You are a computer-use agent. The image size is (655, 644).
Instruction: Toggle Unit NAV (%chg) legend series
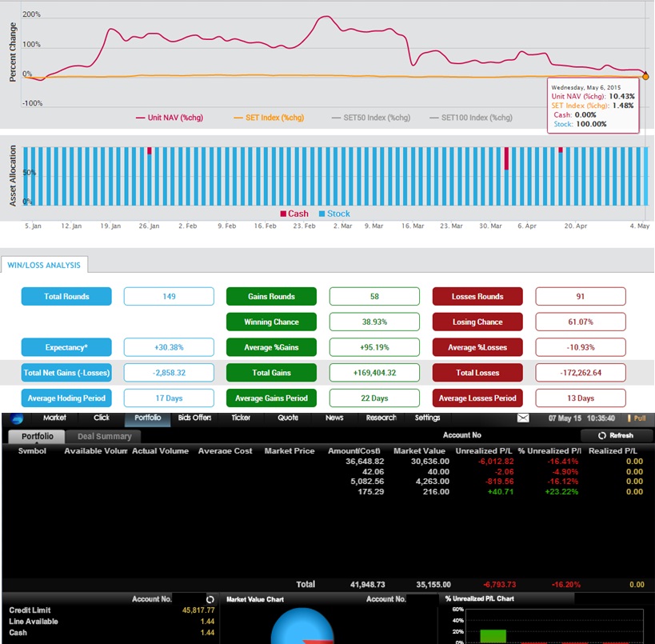click(170, 118)
